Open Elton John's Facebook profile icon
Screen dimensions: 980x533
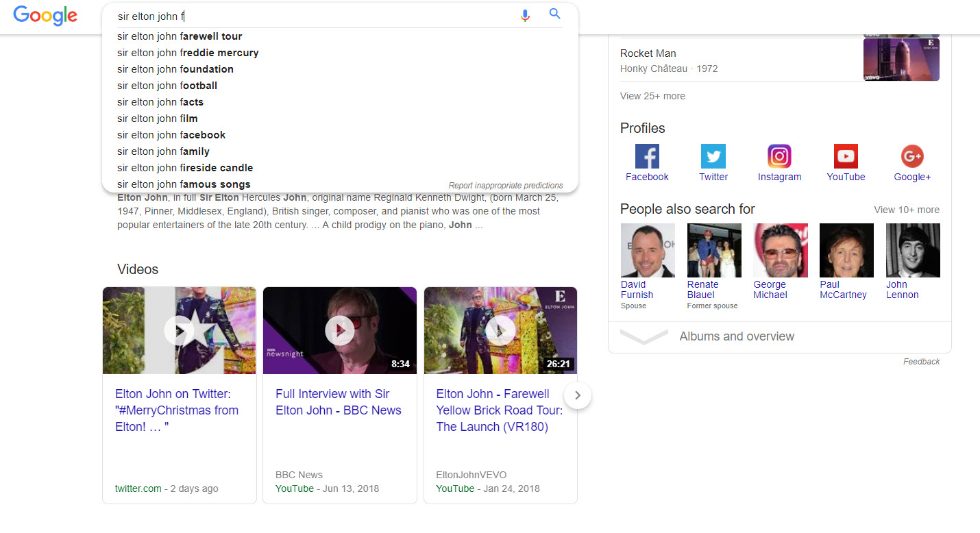pos(647,156)
